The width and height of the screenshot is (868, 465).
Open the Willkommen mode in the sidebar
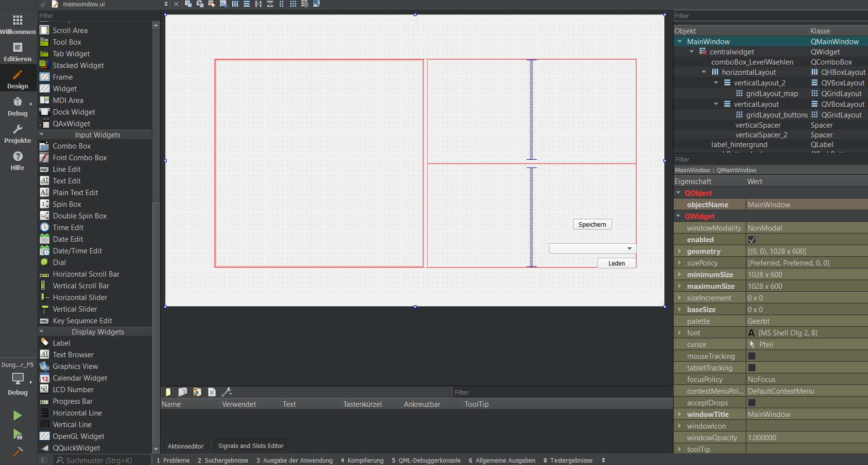(18, 24)
